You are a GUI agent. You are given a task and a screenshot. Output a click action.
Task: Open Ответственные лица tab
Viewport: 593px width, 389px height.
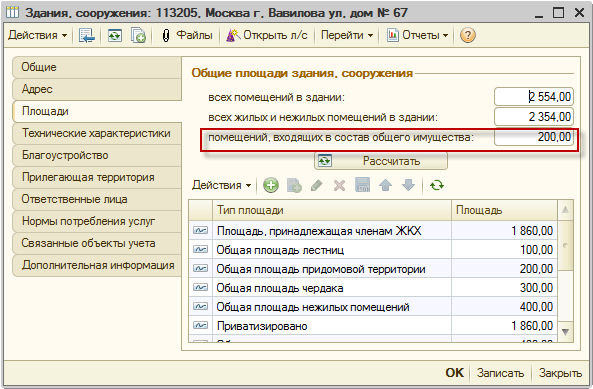97,199
